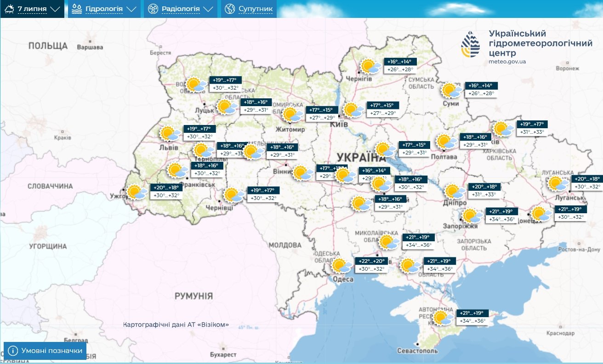
Task: Click the info circle icon in Умовні позначки
Action: tap(13, 351)
